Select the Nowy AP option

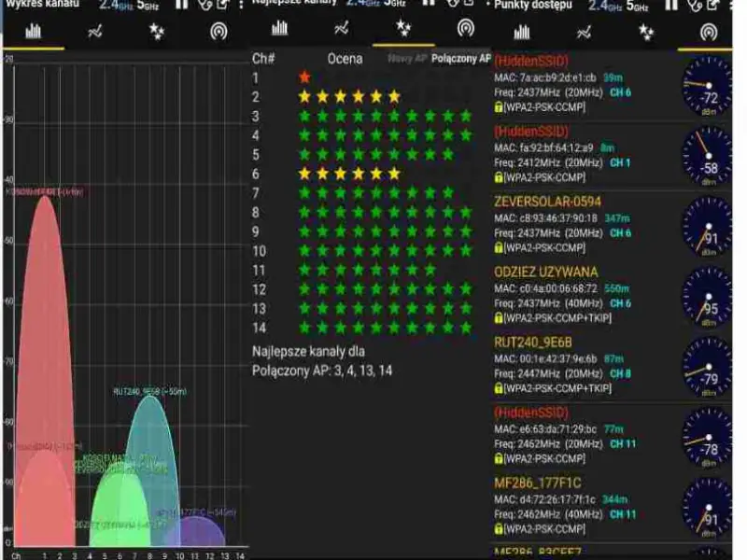click(x=406, y=58)
